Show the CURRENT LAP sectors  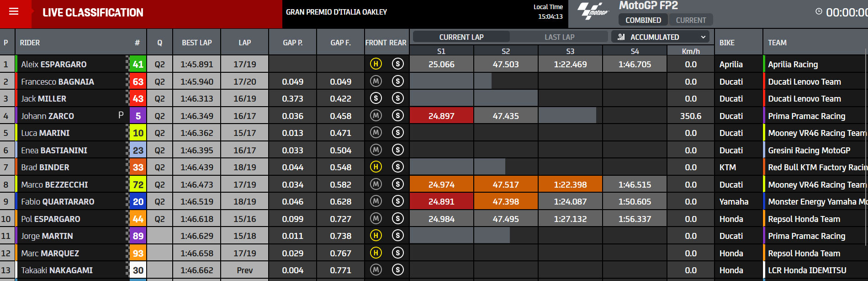click(461, 37)
